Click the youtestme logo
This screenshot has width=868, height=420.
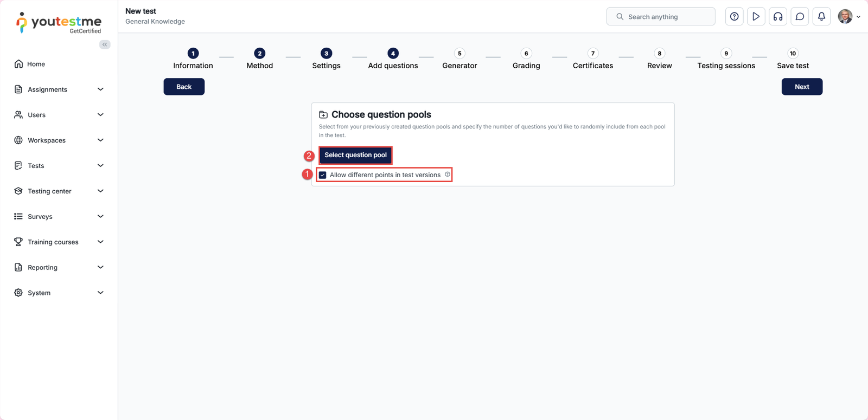point(59,23)
